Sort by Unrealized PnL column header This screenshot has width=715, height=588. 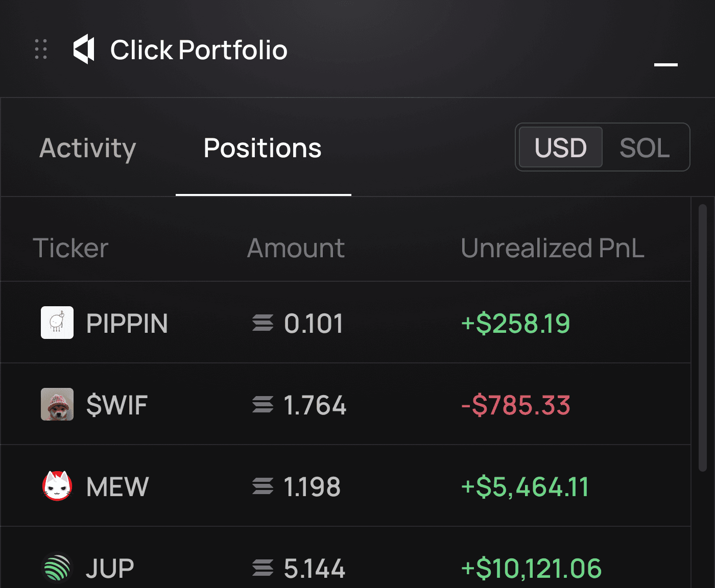[x=552, y=248]
